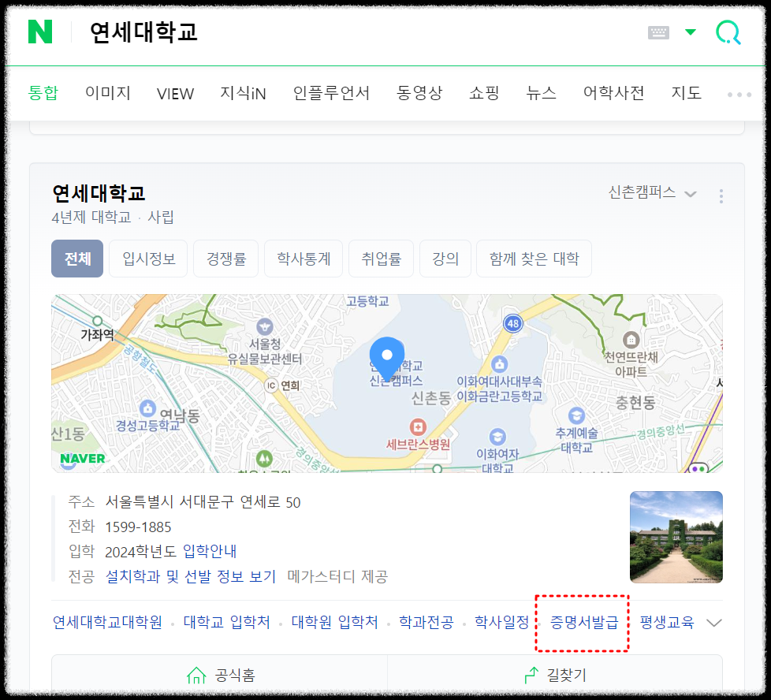
Task: Click the route 48 badge on map
Action: coord(513,323)
